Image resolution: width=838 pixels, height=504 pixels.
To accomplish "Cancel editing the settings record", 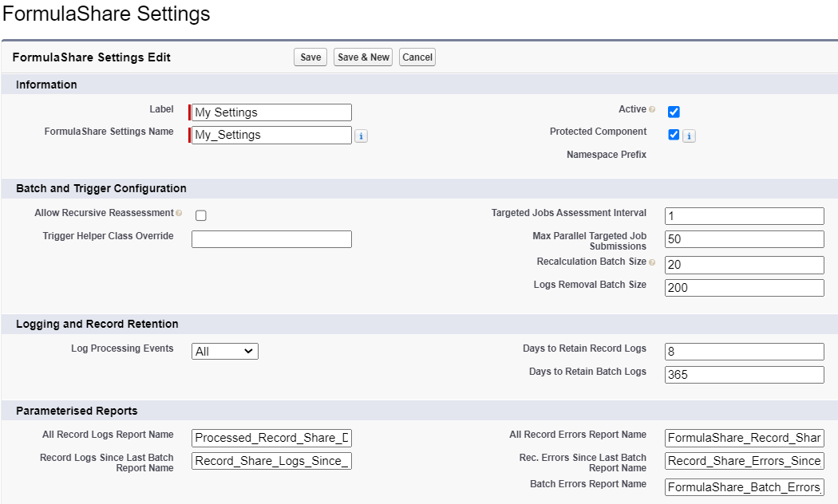I will pos(417,57).
